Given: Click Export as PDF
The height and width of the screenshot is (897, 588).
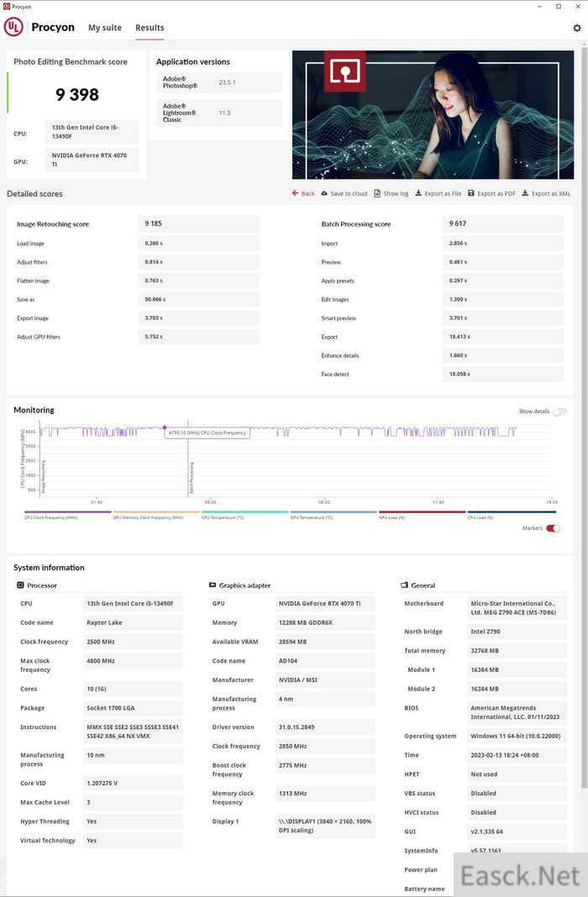Looking at the screenshot, I should (491, 193).
